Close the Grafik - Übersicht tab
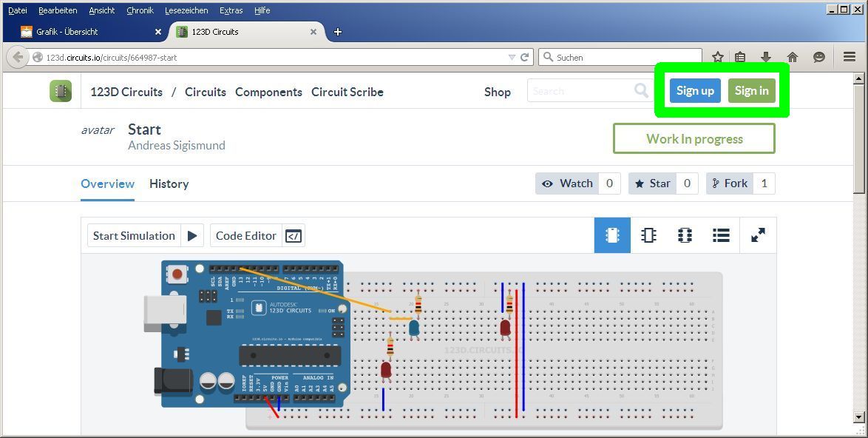Screen dimensions: 868x438 (x=157, y=32)
